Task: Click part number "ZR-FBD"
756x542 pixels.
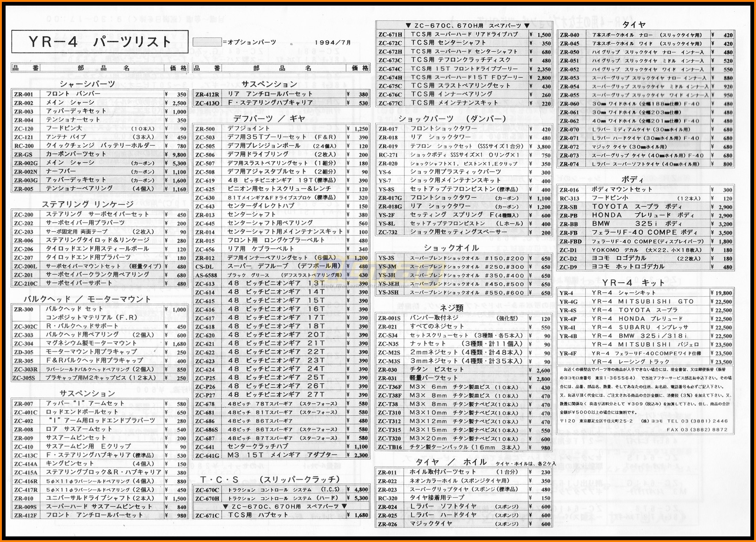Action: 571,242
